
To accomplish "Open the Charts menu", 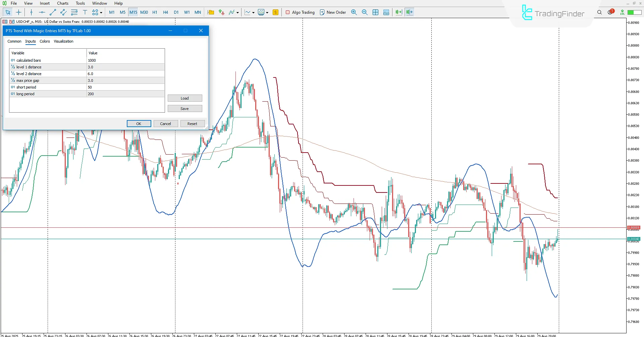I will [x=62, y=3].
